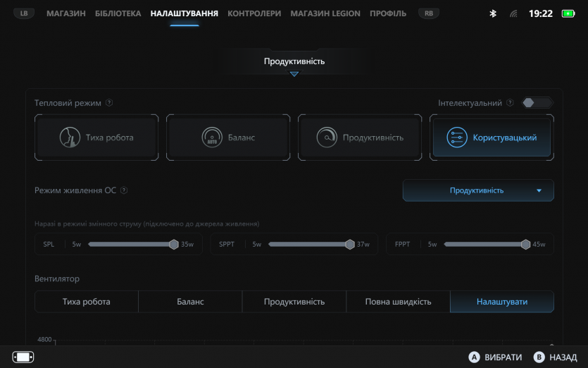Switch to the Контролери tab
Viewport: 588px width, 368px height.
pyautogui.click(x=254, y=13)
